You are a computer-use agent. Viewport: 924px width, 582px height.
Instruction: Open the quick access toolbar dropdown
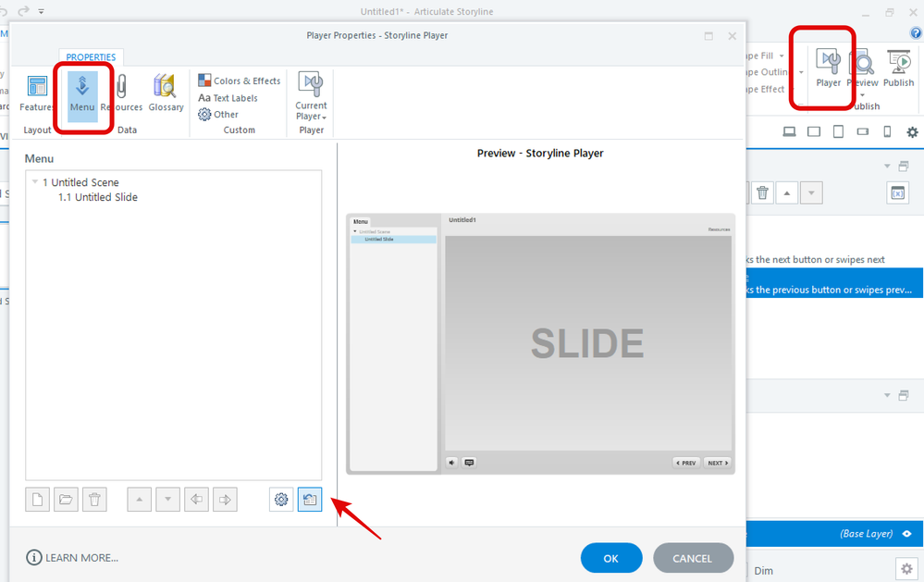click(42, 11)
